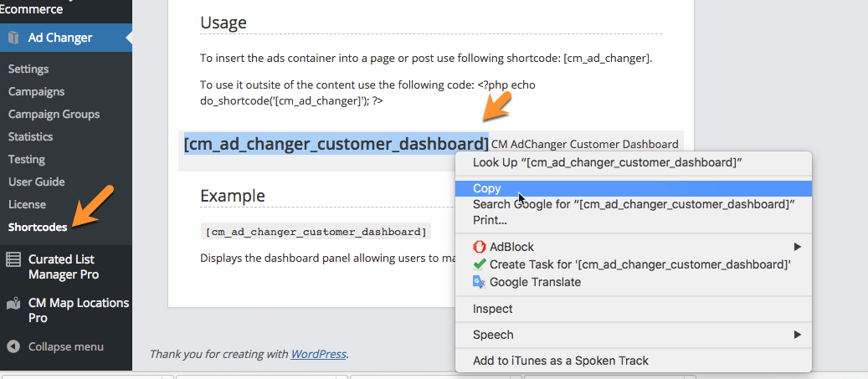Open Statistics page from sidebar

(31, 136)
